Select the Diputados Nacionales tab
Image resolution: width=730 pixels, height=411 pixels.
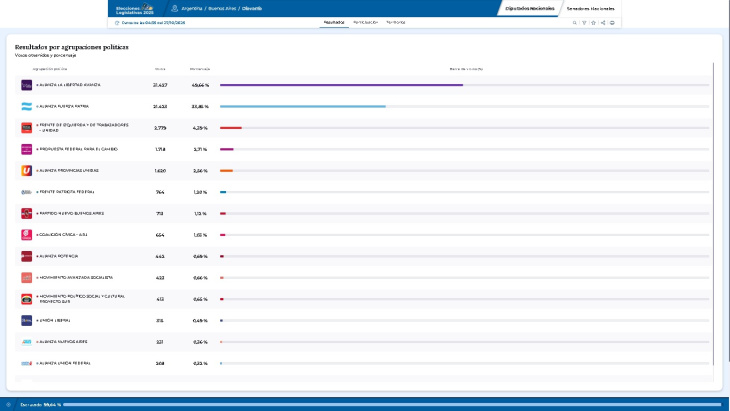[529, 8]
